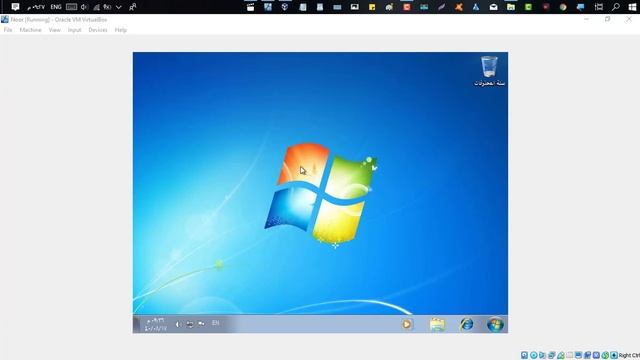Launch Internet Explorer from guest taskbar
Viewport: 640px width, 360px height.
(x=466, y=324)
